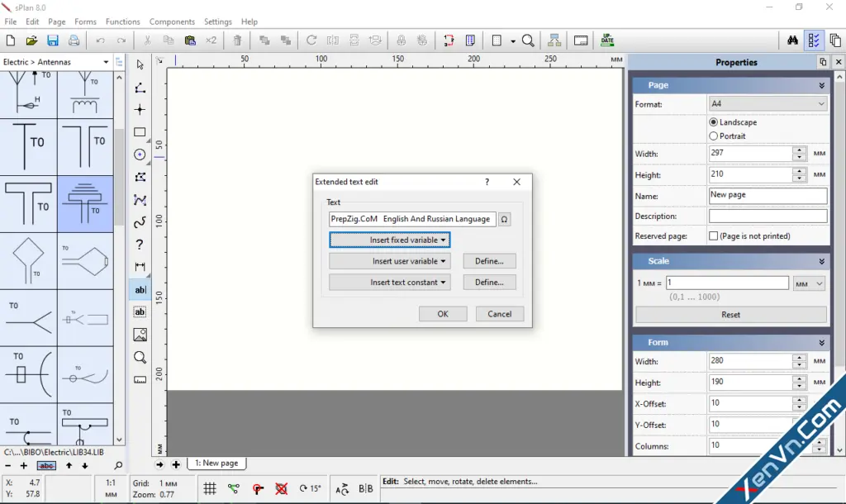Screen dimensions: 846x504
Task: Select the circle drawing tool
Action: point(140,155)
